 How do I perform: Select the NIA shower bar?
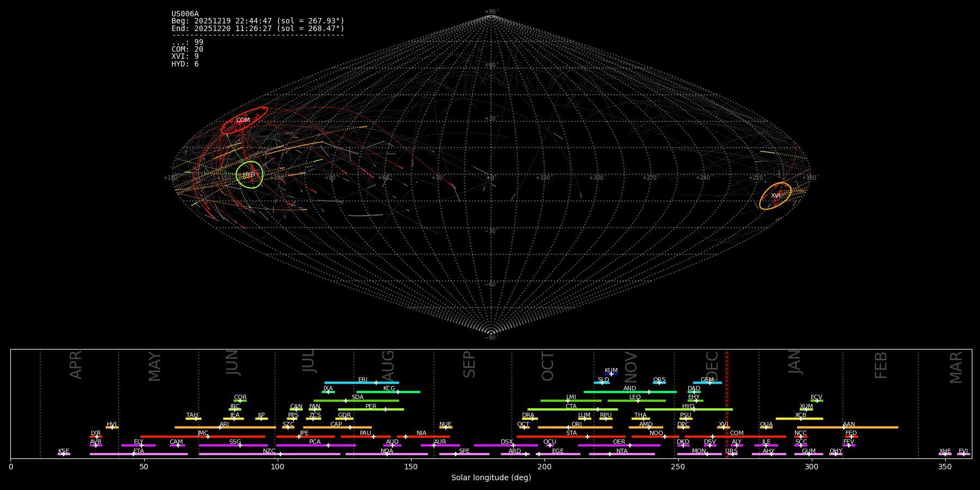point(423,437)
